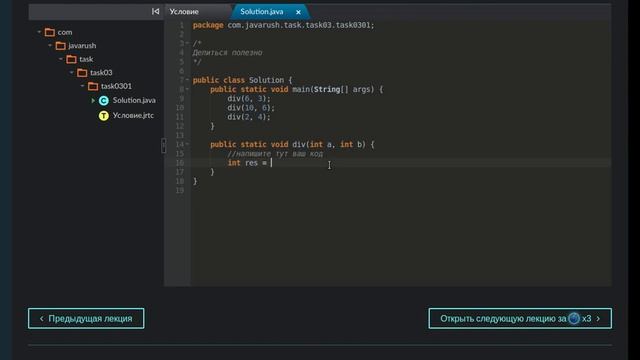Click the coin icon in next lecture button

[574, 318]
